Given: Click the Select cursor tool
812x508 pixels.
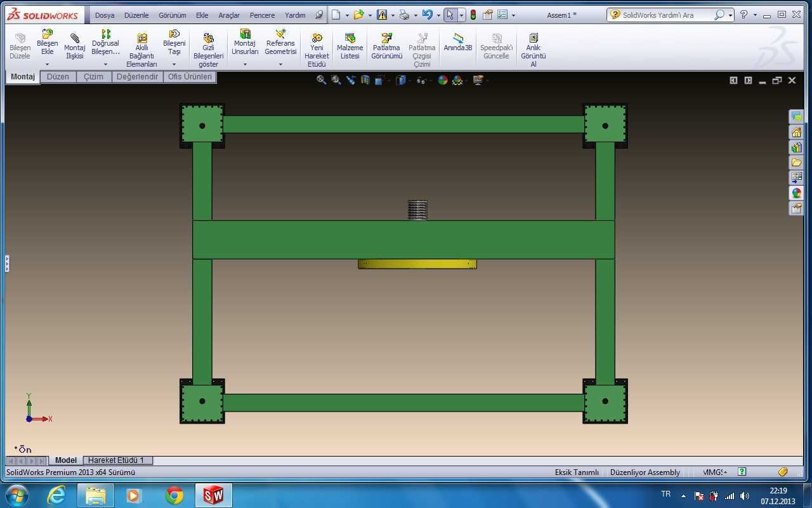Looking at the screenshot, I should pyautogui.click(x=450, y=15).
